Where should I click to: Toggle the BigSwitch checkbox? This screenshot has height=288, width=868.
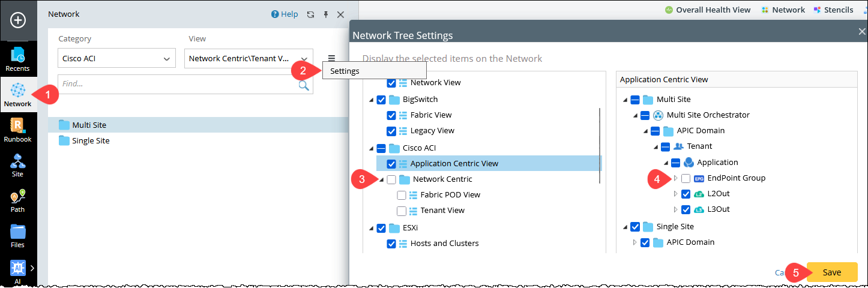381,100
